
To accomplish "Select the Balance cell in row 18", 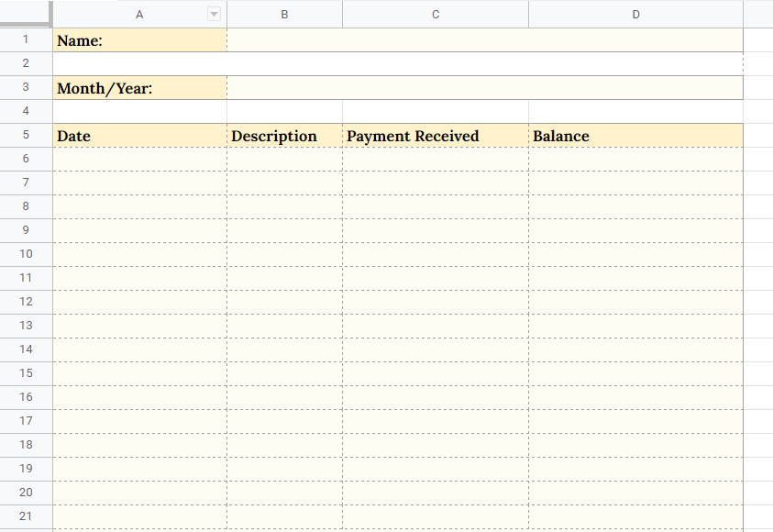I will coord(635,445).
